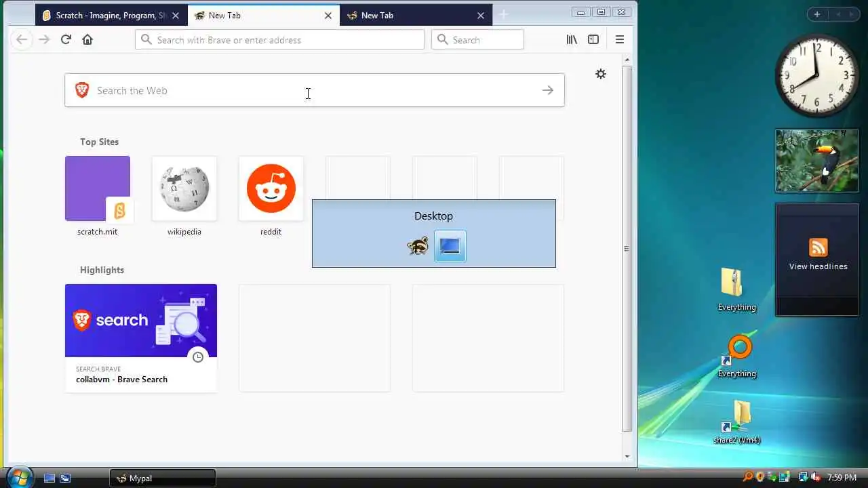Image resolution: width=868 pixels, height=488 pixels.
Task: Open scratch.mit top site tile
Action: tap(98, 188)
